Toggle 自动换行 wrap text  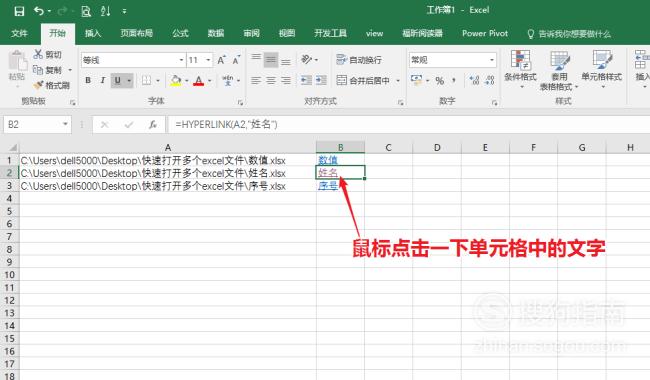click(359, 60)
